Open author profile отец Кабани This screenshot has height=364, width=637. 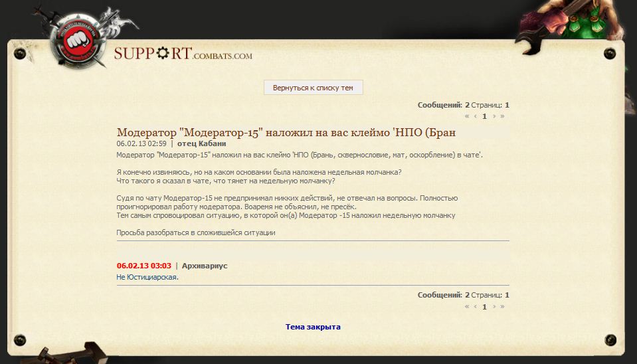[202, 143]
